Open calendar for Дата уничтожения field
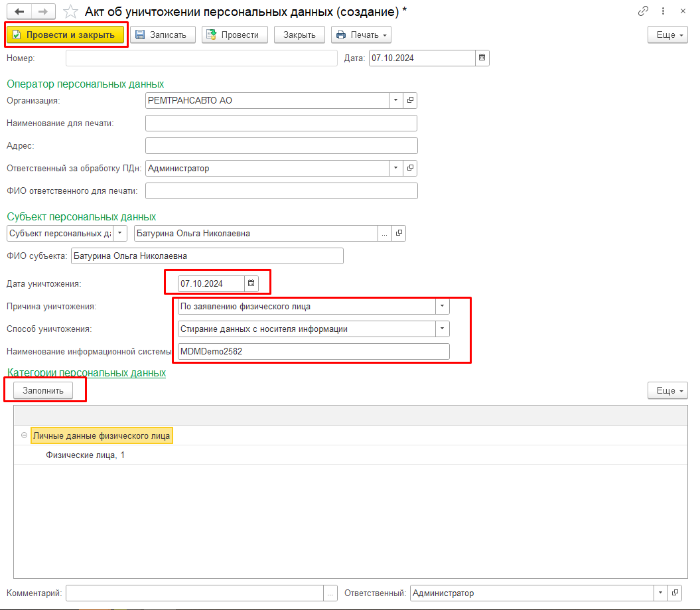 (x=251, y=283)
